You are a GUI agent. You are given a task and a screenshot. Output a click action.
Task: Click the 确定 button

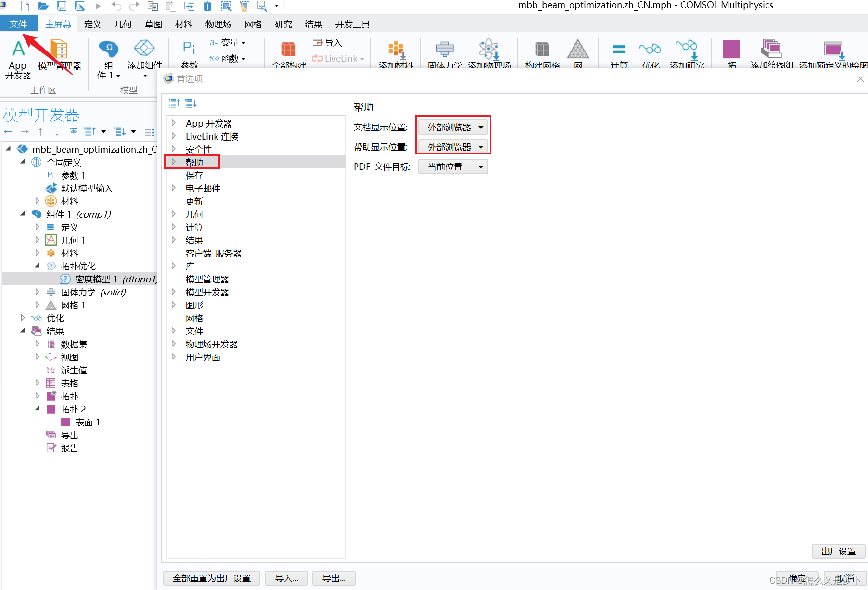tap(797, 578)
